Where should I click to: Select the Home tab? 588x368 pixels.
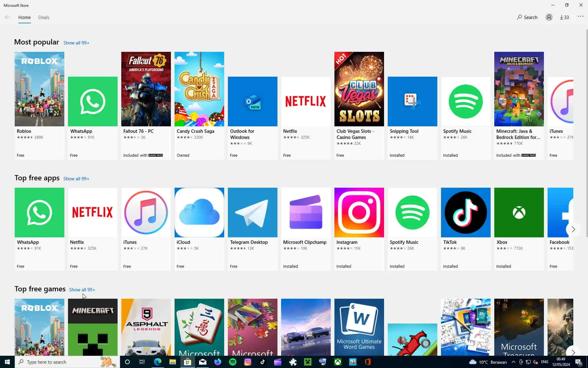[x=24, y=17]
